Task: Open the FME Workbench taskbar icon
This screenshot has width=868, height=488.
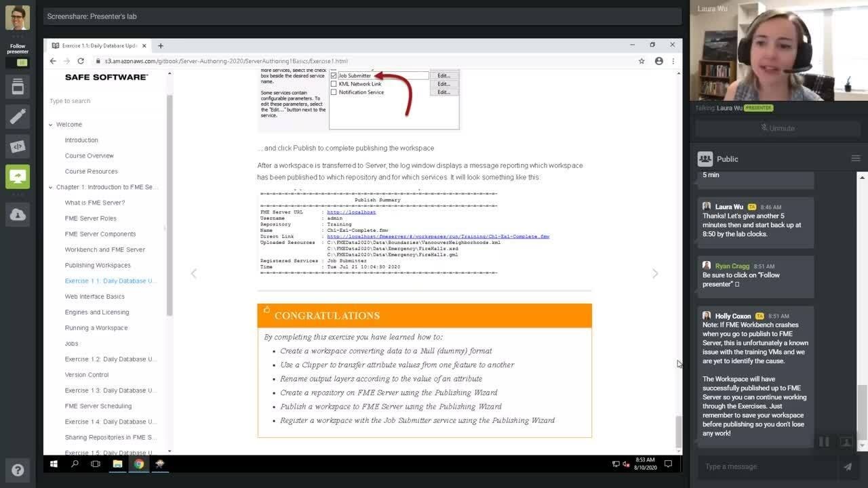Action: pos(160,464)
